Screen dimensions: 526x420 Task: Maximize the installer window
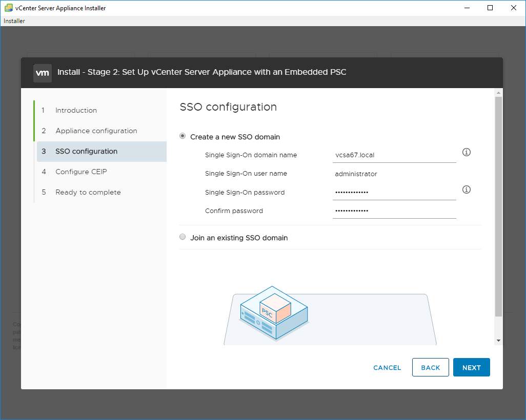(x=490, y=8)
